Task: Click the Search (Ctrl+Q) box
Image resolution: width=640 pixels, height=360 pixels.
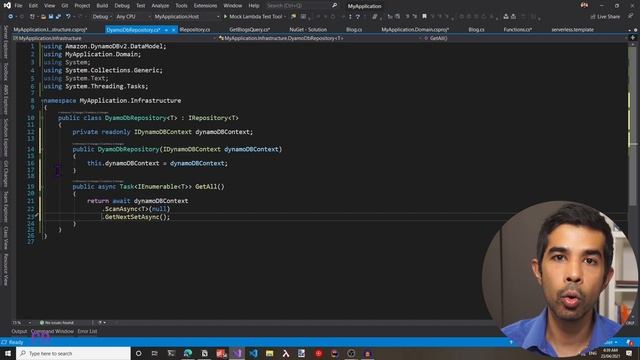Action: 301,6
